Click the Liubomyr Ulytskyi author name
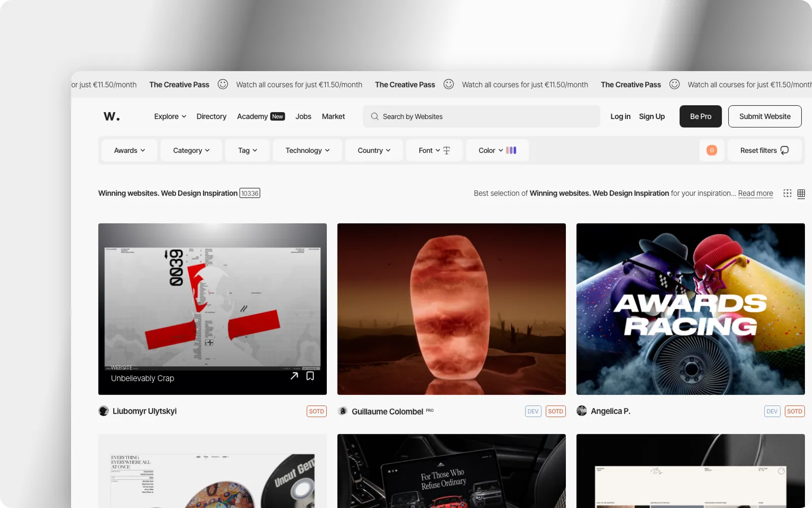 (145, 411)
